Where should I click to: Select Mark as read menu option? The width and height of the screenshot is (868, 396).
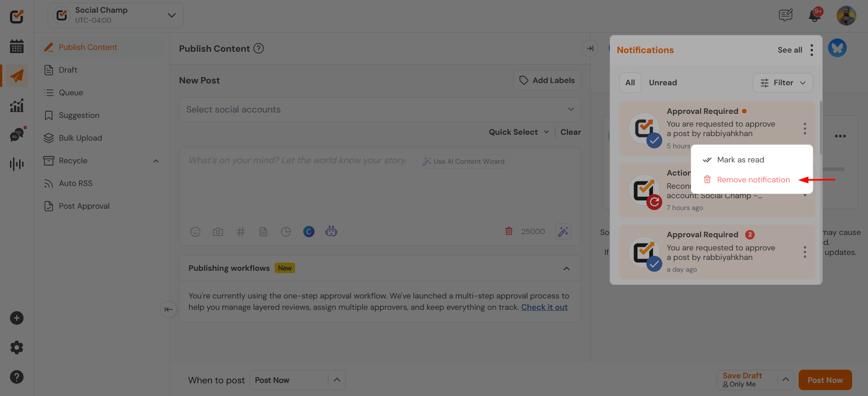pos(740,160)
